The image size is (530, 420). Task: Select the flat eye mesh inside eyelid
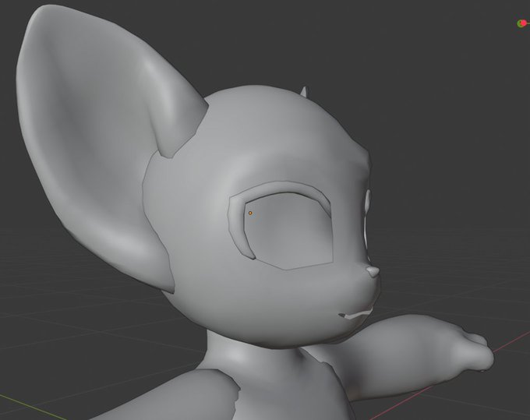click(x=291, y=231)
